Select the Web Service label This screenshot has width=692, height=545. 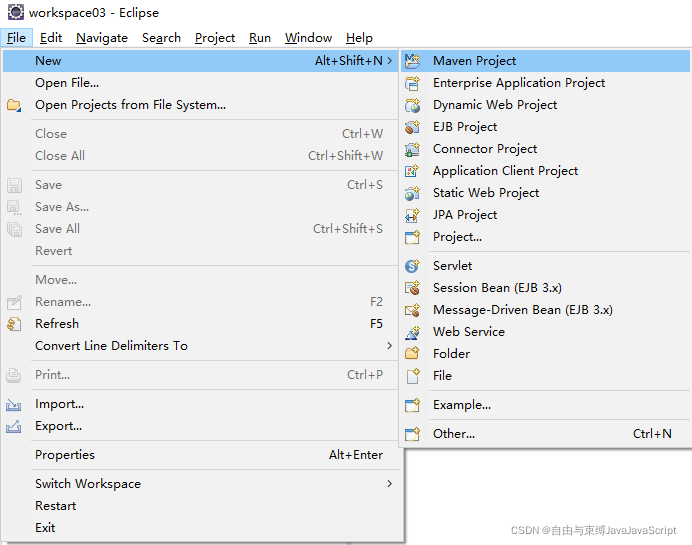tap(469, 332)
